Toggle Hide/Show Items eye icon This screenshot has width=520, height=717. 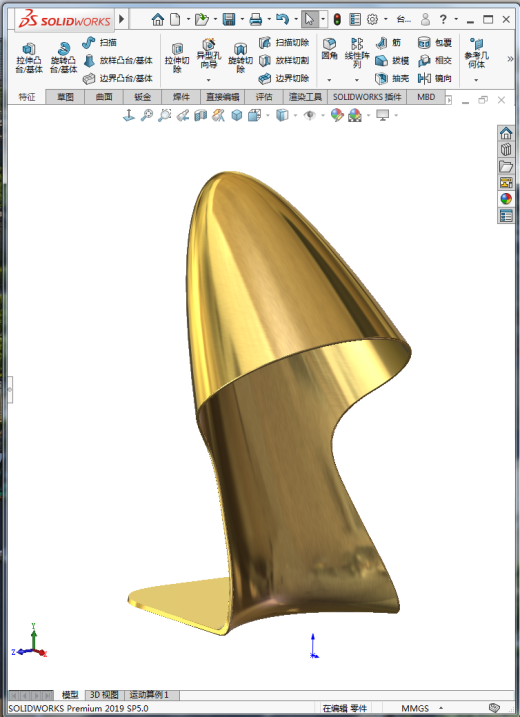pyautogui.click(x=310, y=115)
